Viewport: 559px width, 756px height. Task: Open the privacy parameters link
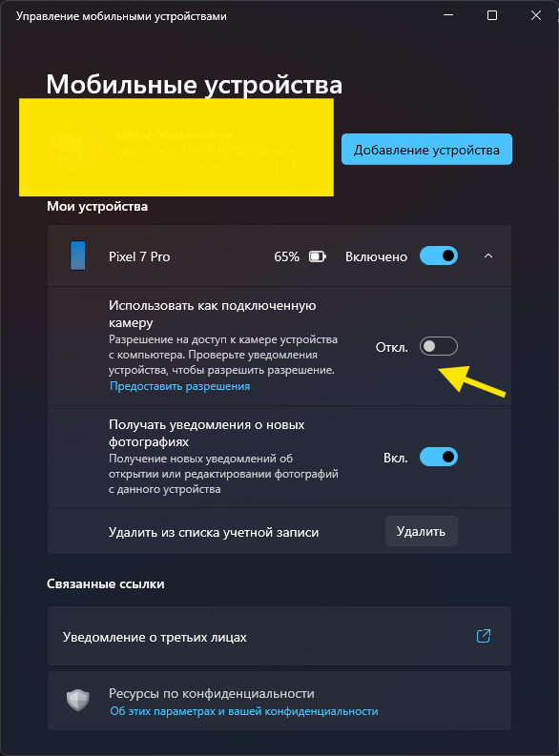(244, 711)
